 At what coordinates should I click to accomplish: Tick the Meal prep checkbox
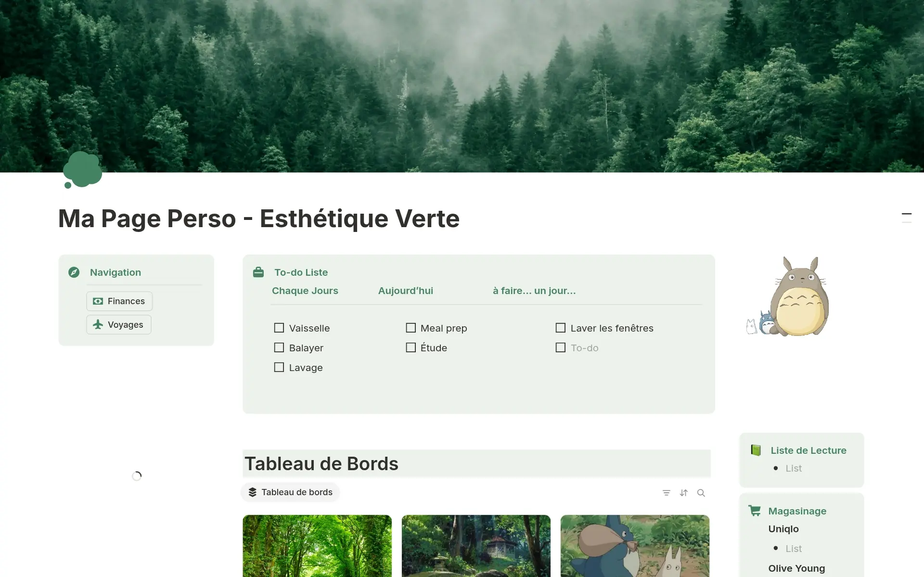pyautogui.click(x=411, y=328)
